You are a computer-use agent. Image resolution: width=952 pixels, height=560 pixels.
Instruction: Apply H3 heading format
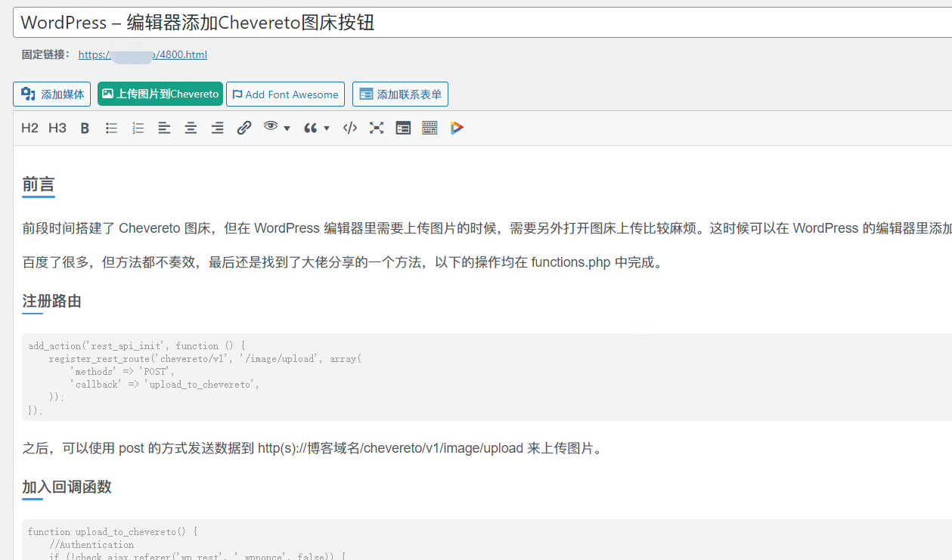[57, 128]
